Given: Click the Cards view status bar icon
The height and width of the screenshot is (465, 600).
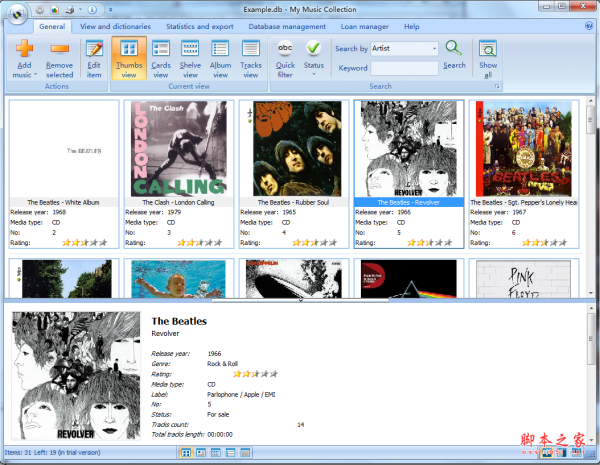Looking at the screenshot, I should click(x=201, y=453).
